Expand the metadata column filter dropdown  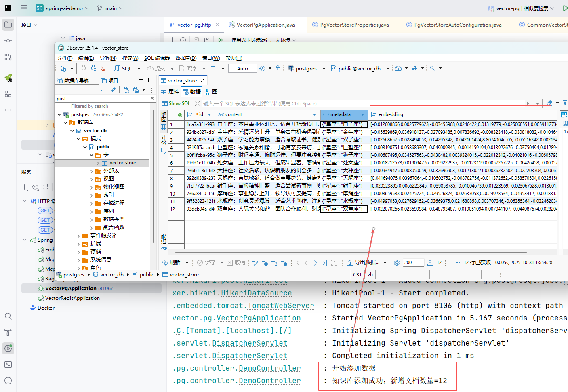click(x=362, y=114)
